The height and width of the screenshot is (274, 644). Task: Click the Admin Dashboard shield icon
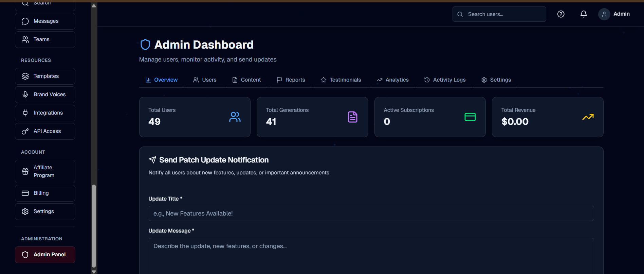[145, 45]
